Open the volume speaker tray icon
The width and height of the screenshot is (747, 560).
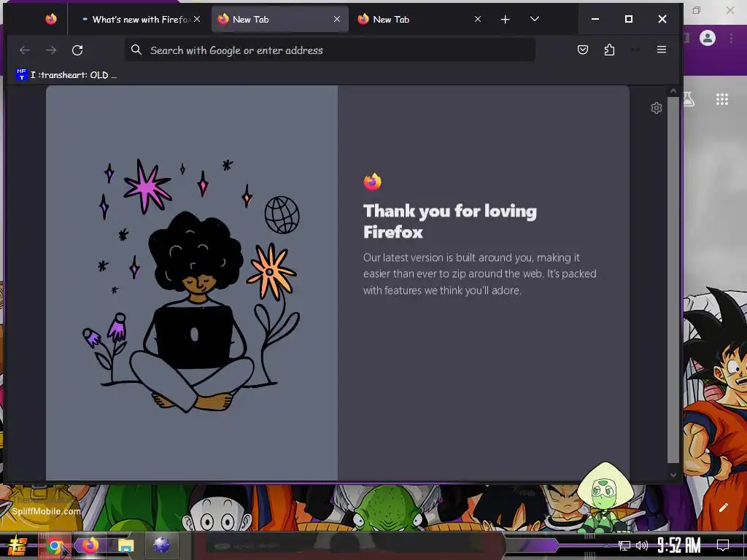click(642, 545)
